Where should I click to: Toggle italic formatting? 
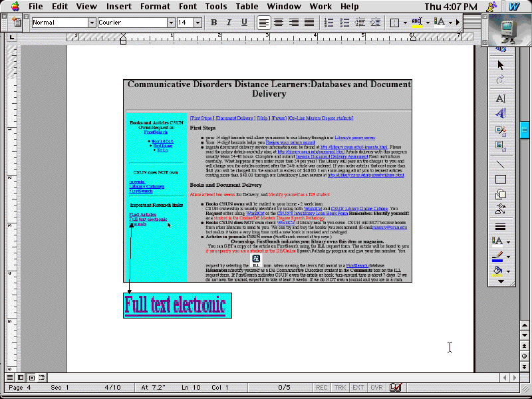pyautogui.click(x=229, y=23)
